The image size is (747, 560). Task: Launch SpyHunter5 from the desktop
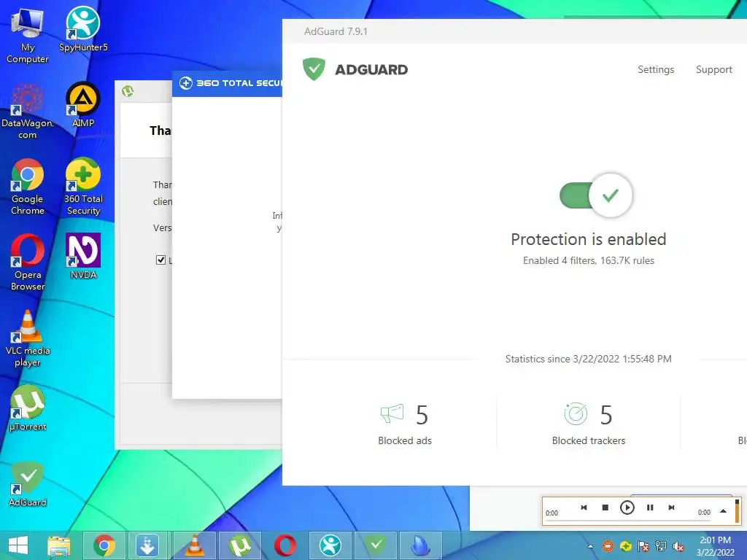[83, 29]
